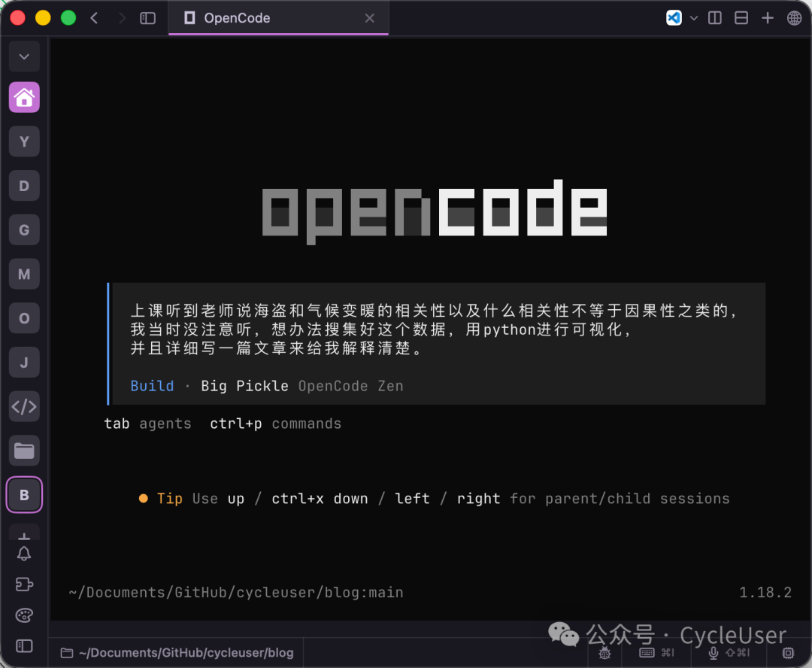
Task: Open working directory folder in status bar
Action: point(177,653)
